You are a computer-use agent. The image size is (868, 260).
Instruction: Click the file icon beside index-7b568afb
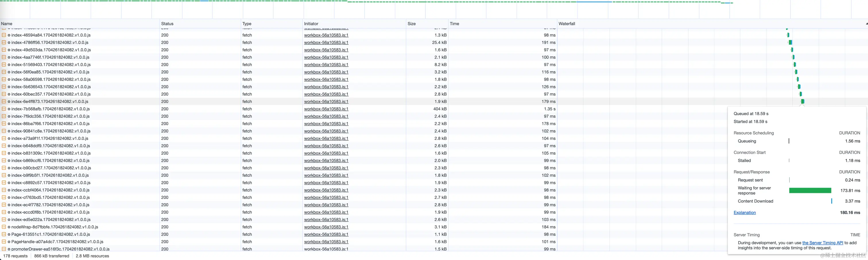click(4, 109)
